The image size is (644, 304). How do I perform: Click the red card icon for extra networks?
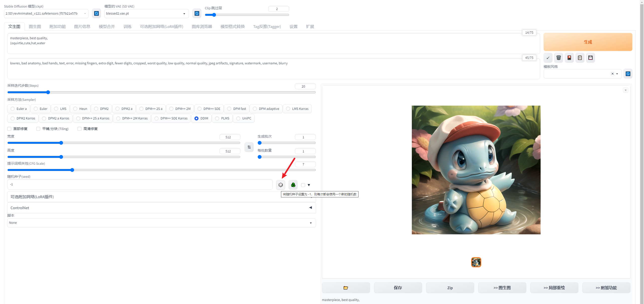point(569,58)
